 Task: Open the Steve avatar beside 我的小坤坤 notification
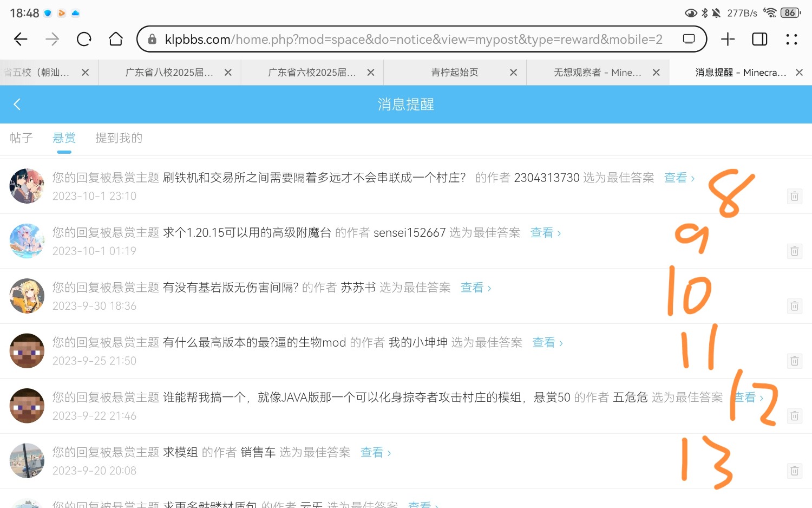pos(27,351)
